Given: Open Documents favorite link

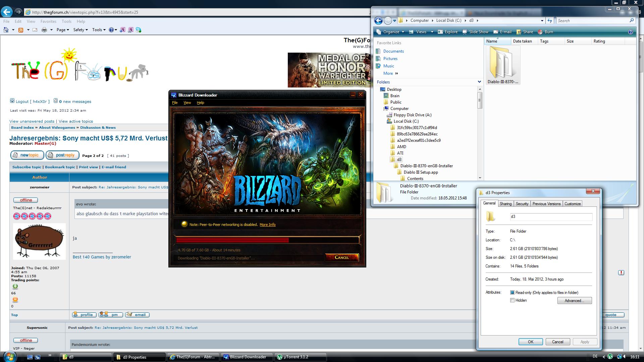Looking at the screenshot, I should click(x=393, y=51).
